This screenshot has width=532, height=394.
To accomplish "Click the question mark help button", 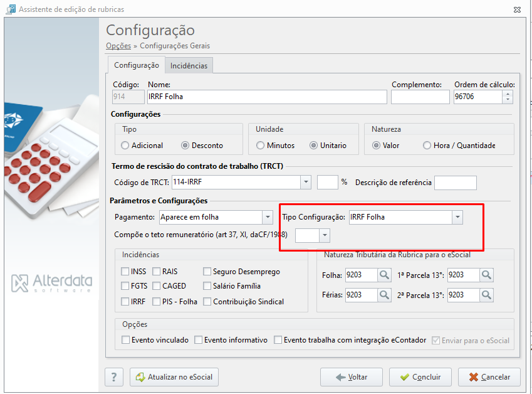I will click(x=114, y=377).
